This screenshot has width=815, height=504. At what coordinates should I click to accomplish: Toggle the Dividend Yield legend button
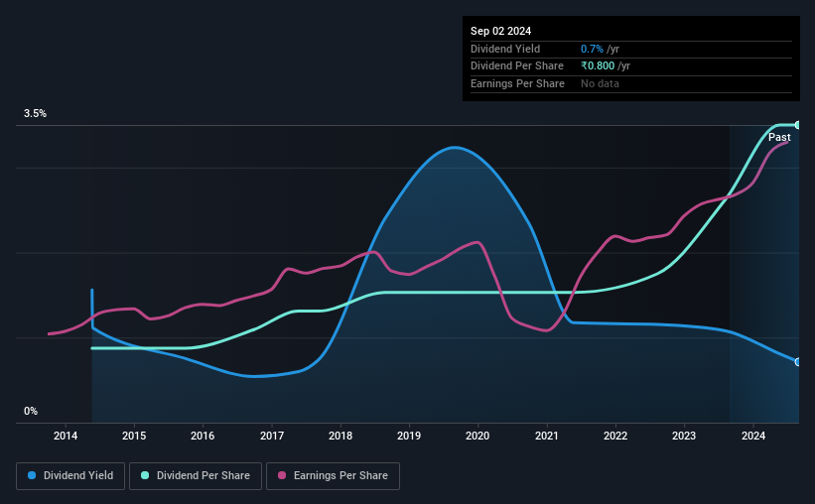pyautogui.click(x=70, y=476)
